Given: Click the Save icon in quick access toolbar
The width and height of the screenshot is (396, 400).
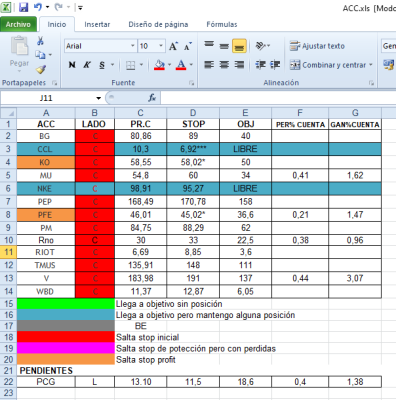Looking at the screenshot, I should coord(24,7).
